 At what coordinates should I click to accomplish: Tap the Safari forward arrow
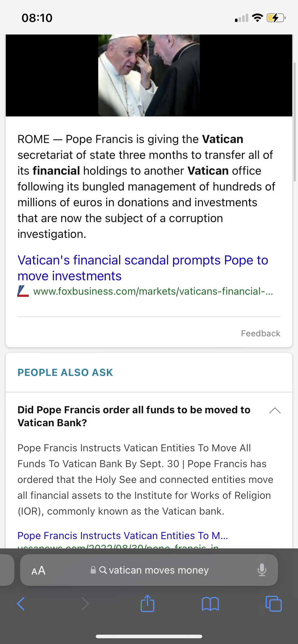pos(85,604)
